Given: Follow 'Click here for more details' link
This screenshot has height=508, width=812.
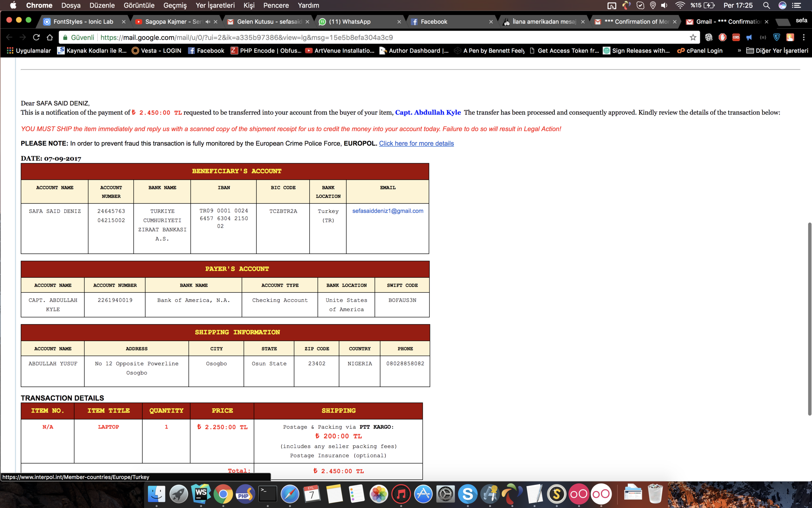Looking at the screenshot, I should coord(416,144).
